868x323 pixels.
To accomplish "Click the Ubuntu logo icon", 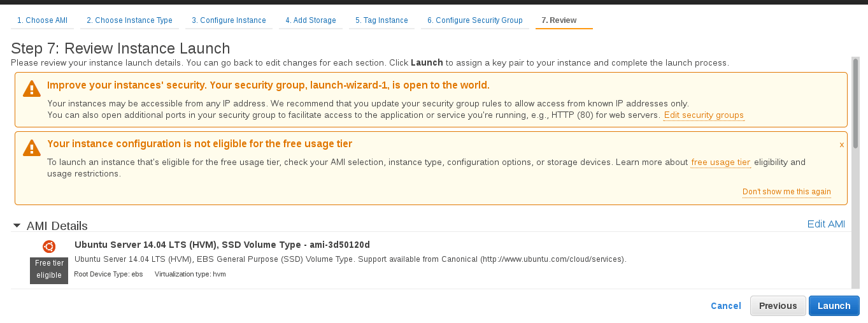I will coord(48,247).
